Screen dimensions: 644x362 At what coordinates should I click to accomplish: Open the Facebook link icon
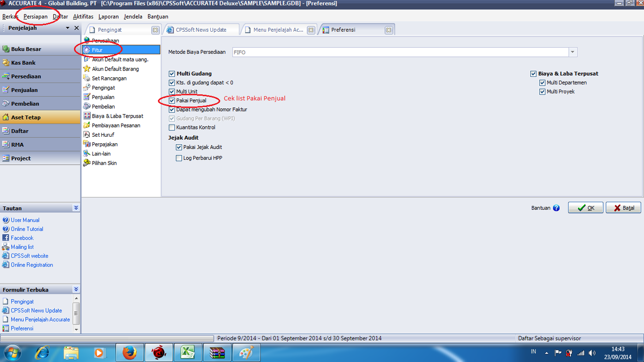pyautogui.click(x=6, y=238)
